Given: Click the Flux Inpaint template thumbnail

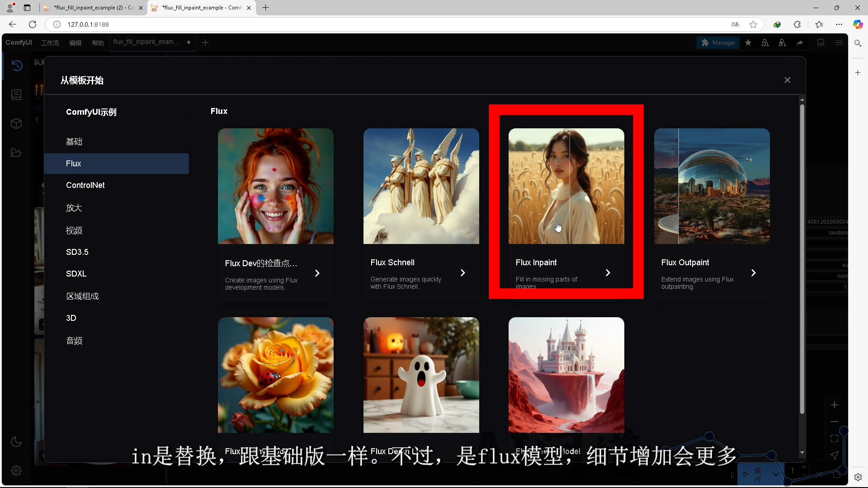Looking at the screenshot, I should pos(566,186).
